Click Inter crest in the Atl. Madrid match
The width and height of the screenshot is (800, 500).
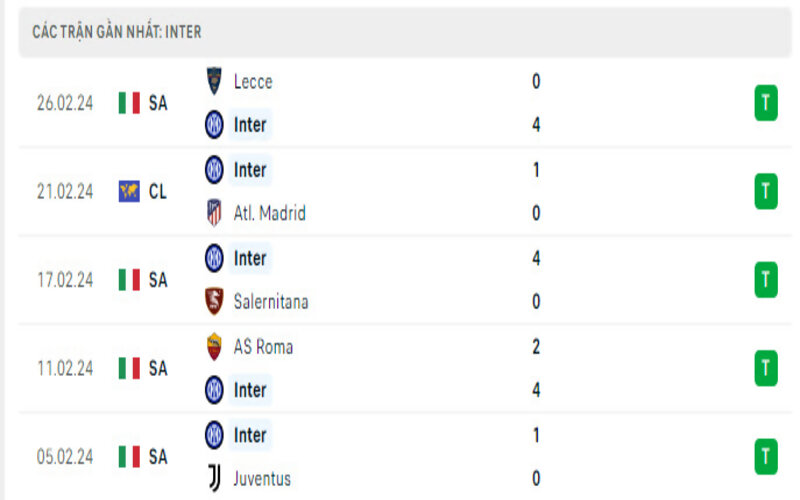click(214, 170)
